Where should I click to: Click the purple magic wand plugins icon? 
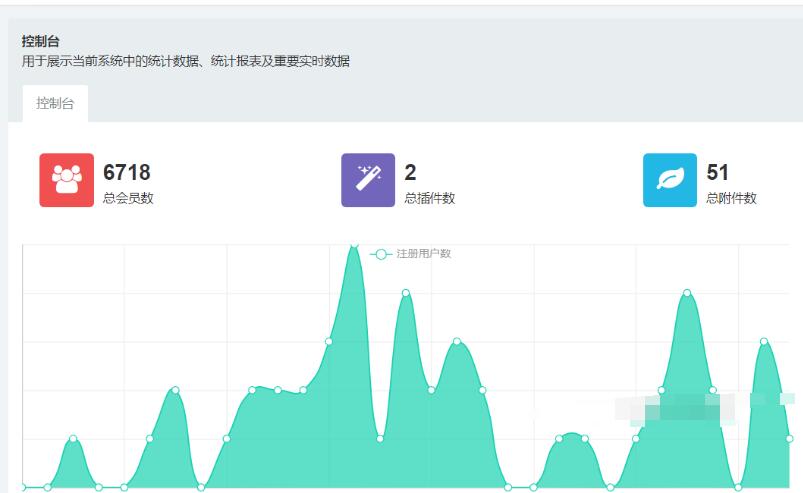(368, 180)
